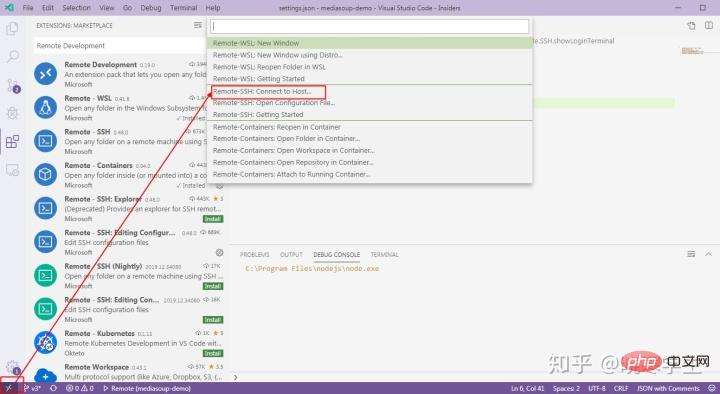Select Remote-WSL: New Window using Distro...
This screenshot has width=720, height=394.
370,55
